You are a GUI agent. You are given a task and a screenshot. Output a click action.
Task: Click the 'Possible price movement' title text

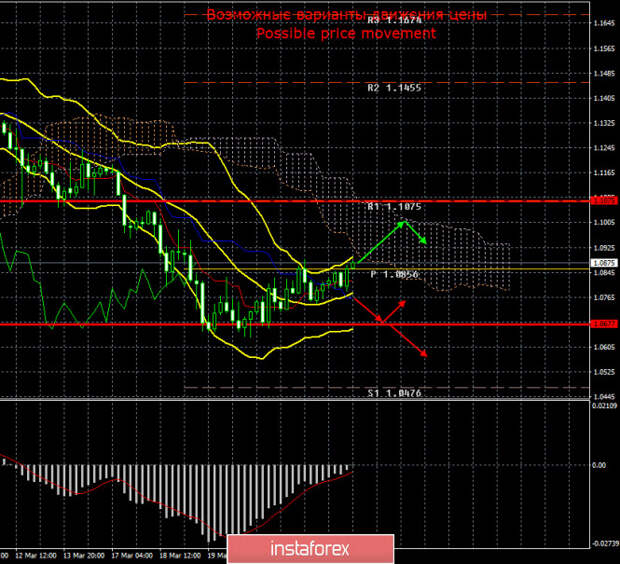coord(346,33)
